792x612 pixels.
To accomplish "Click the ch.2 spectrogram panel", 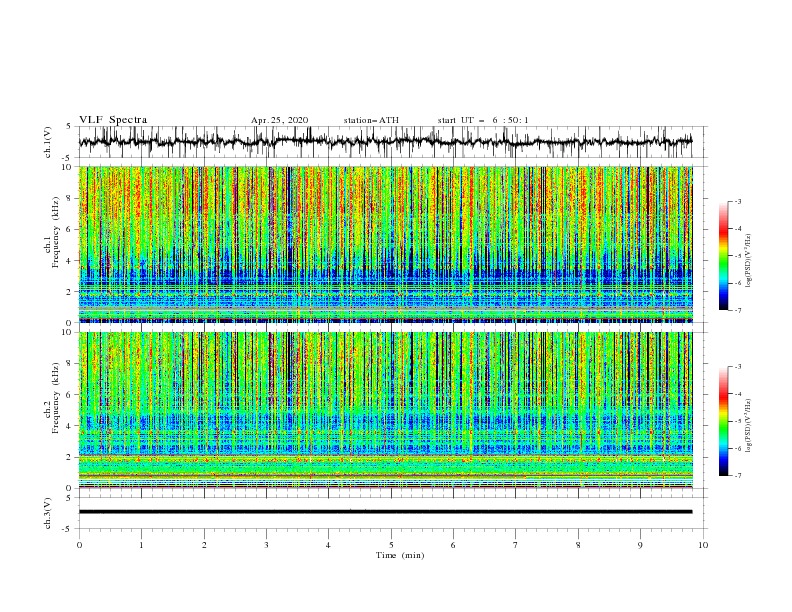I will [385, 410].
